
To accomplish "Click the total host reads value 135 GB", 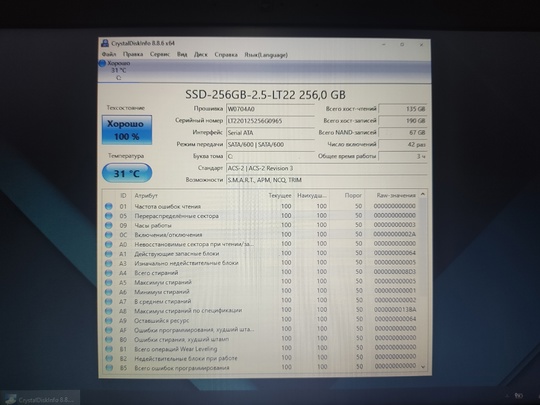I will 403,109.
